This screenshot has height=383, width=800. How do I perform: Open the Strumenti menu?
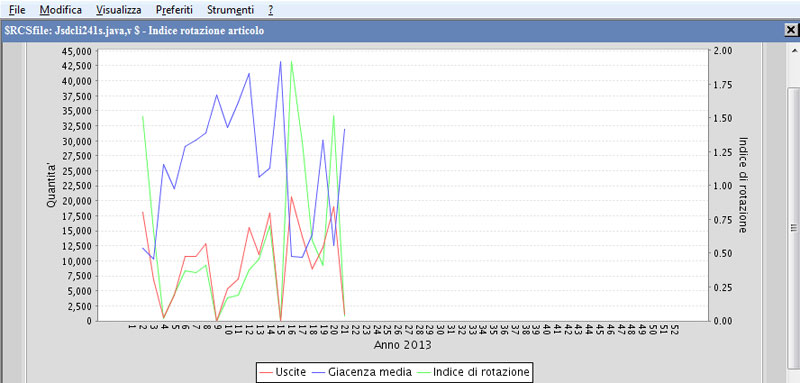pos(230,9)
